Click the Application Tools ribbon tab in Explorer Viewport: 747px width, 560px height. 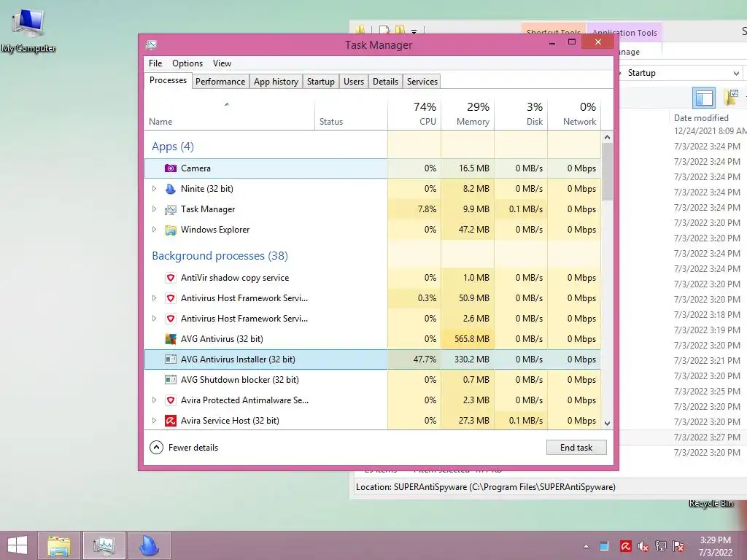pos(624,32)
